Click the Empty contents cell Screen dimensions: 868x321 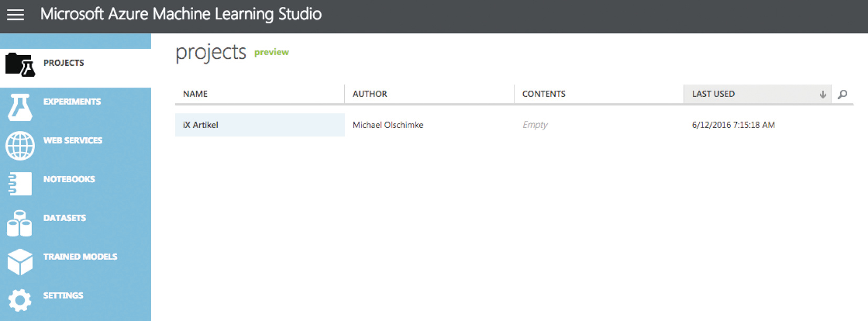click(535, 125)
